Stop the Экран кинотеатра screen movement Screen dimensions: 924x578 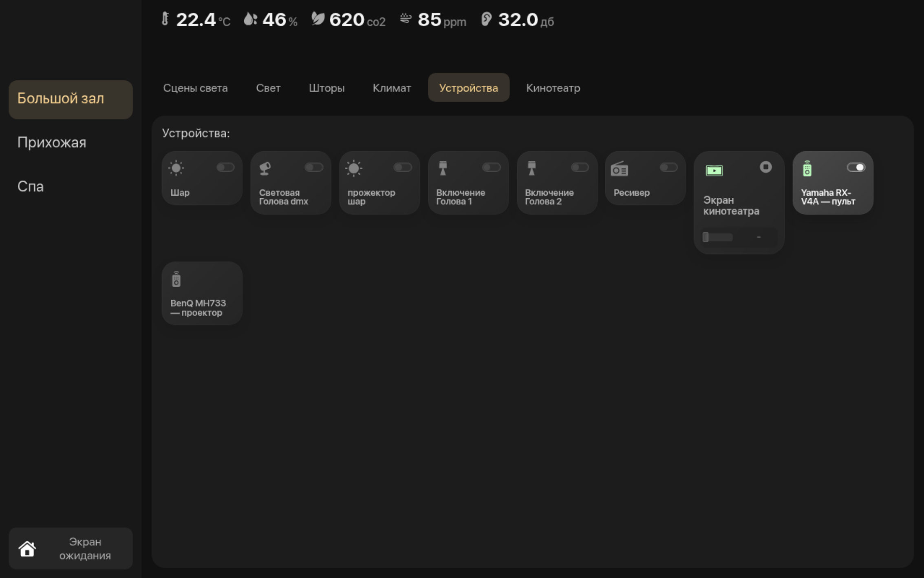click(765, 167)
